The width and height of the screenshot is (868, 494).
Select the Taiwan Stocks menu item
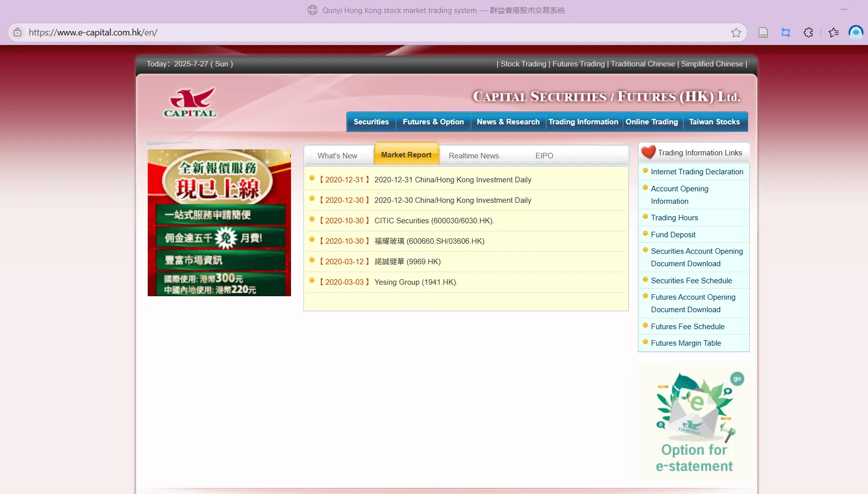(x=715, y=121)
